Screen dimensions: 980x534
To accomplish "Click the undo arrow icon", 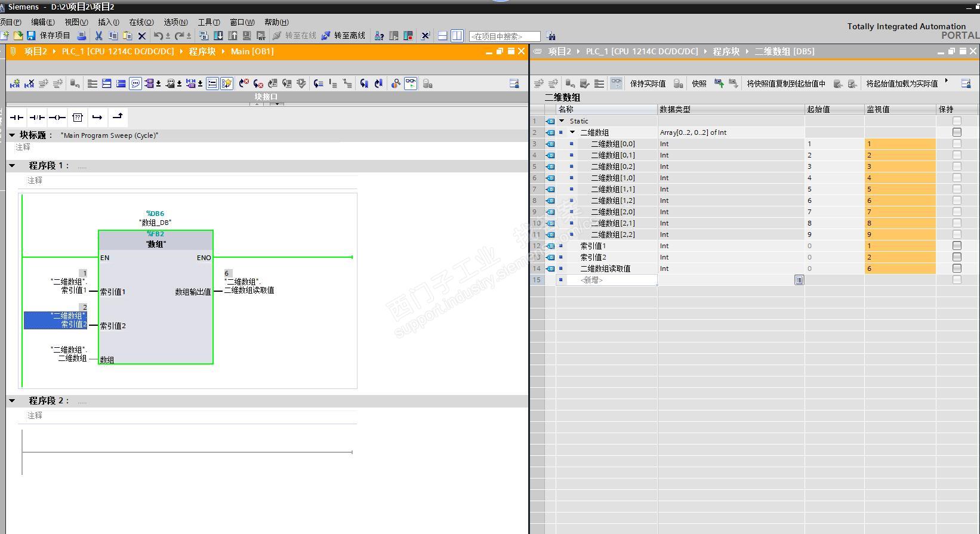I will [158, 36].
